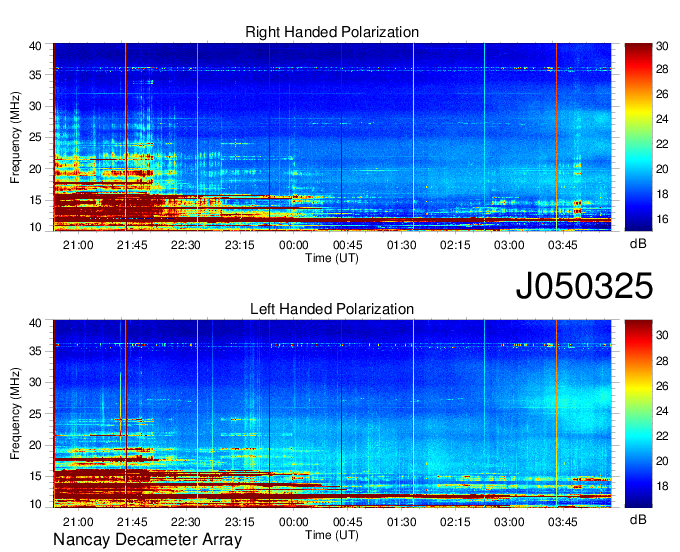Click the 03:45 tick of Right Handed plot
The image size is (680, 552).
click(x=562, y=245)
